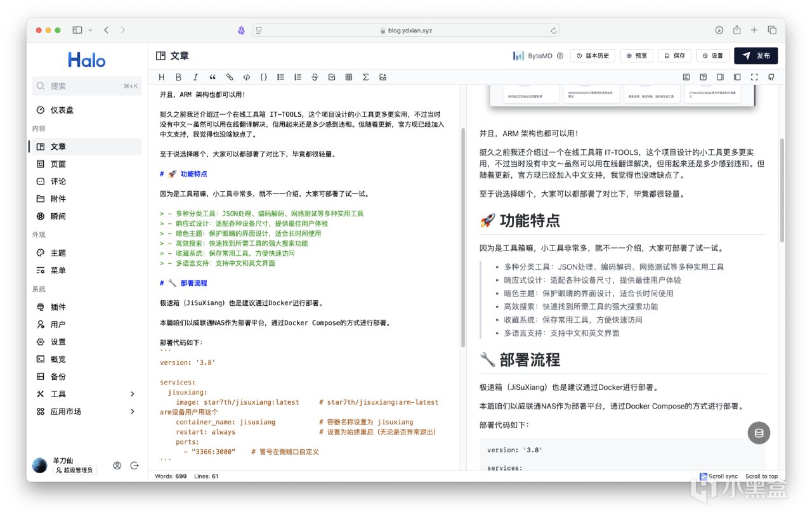812x517 pixels.
Task: Open the Markdown help cheatsheet icon
Action: pos(704,77)
